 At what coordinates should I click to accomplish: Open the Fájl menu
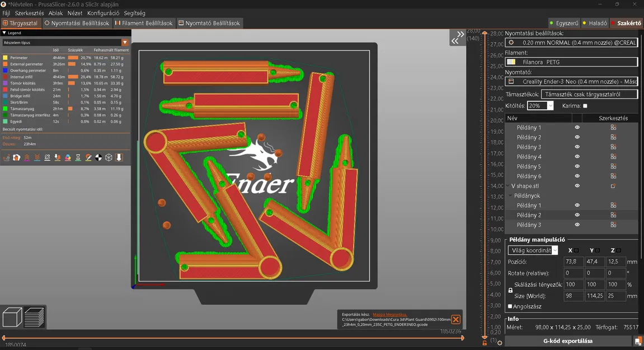click(6, 13)
